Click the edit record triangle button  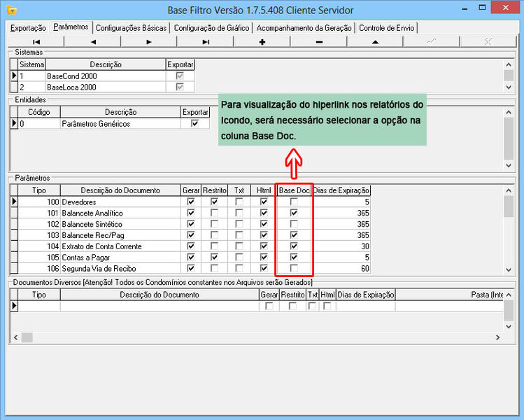click(375, 42)
